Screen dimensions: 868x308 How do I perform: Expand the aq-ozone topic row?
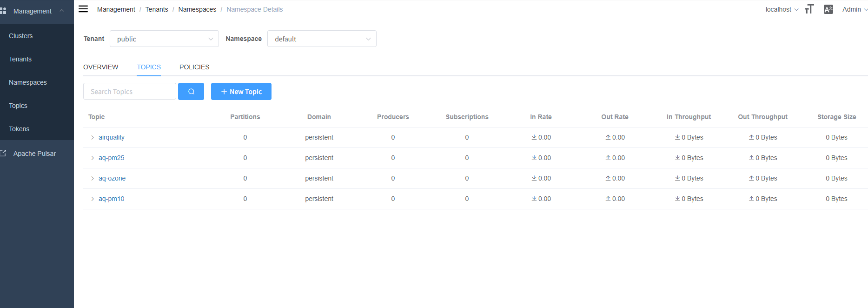pos(93,178)
